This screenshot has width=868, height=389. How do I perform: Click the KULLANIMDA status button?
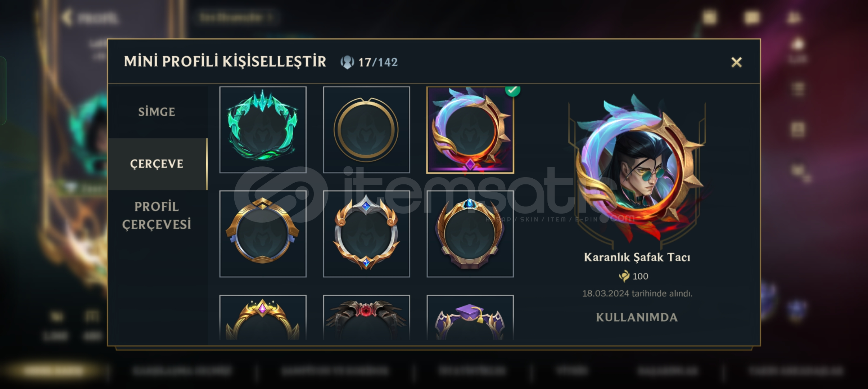pos(637,317)
